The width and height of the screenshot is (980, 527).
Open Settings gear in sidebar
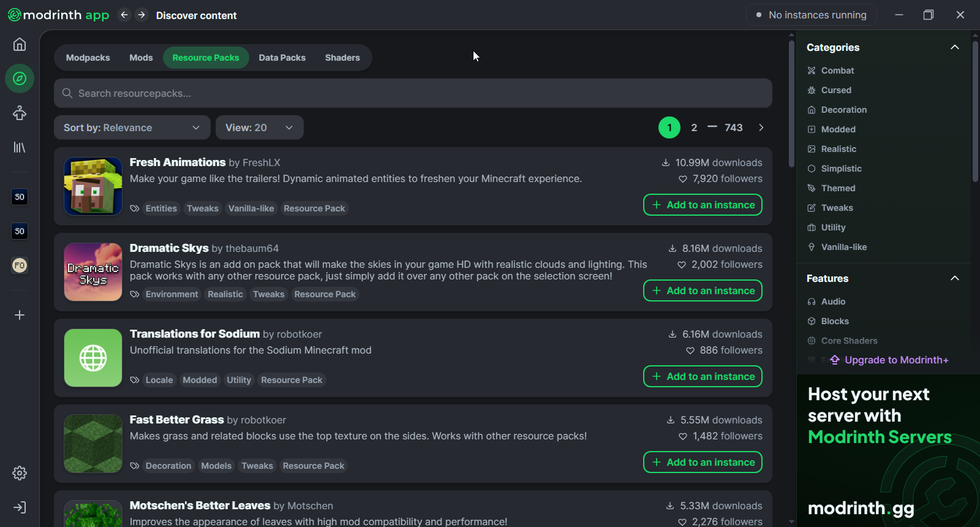(x=20, y=473)
